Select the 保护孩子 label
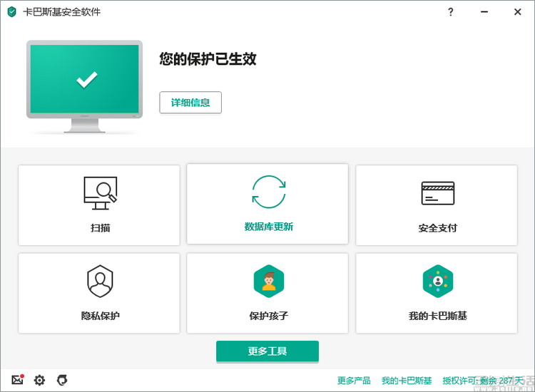The width and height of the screenshot is (535, 392). point(269,316)
